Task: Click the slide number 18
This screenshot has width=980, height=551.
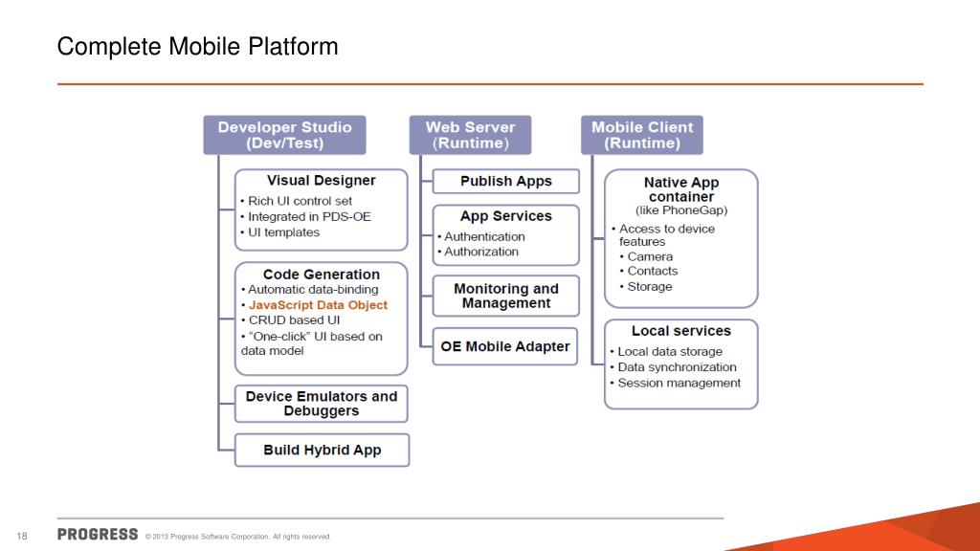Action: [x=22, y=536]
